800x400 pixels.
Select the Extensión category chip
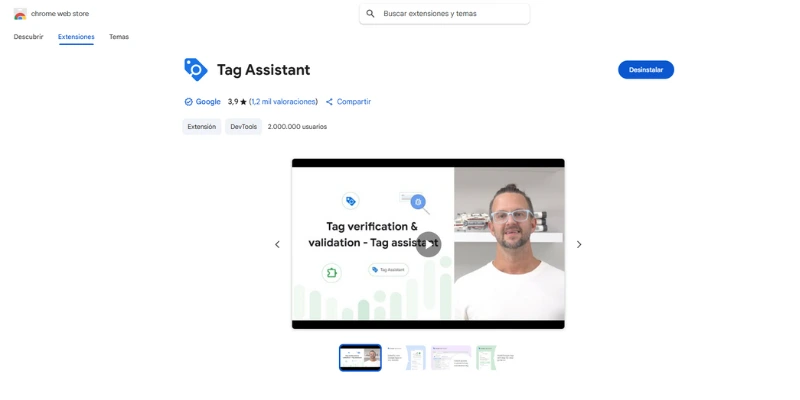point(202,127)
